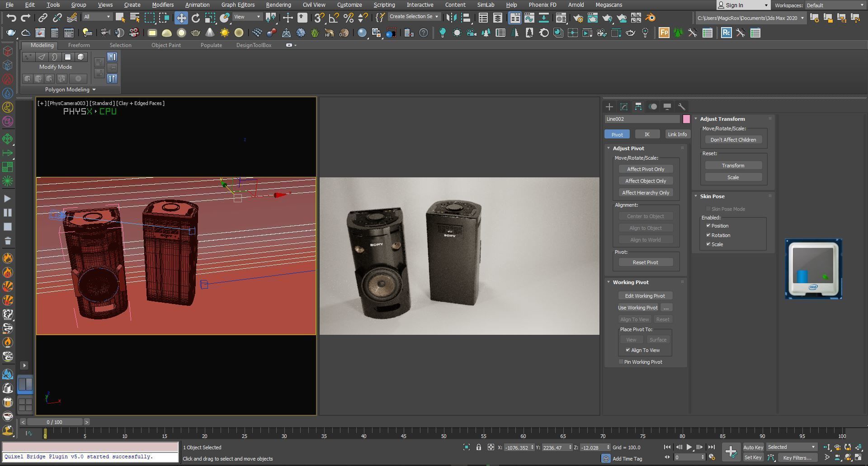Open the Workspaces dropdown set to Default

[x=833, y=5]
